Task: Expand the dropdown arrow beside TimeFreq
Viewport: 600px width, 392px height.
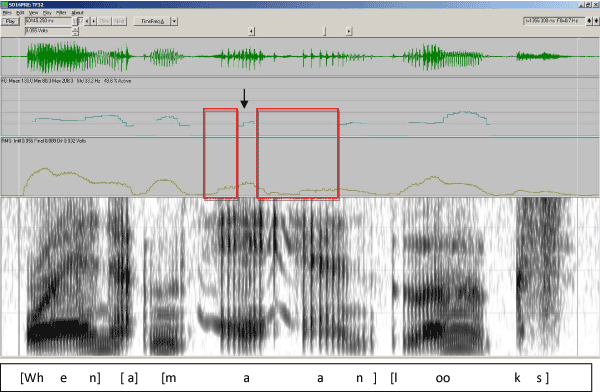Action: tap(174, 21)
